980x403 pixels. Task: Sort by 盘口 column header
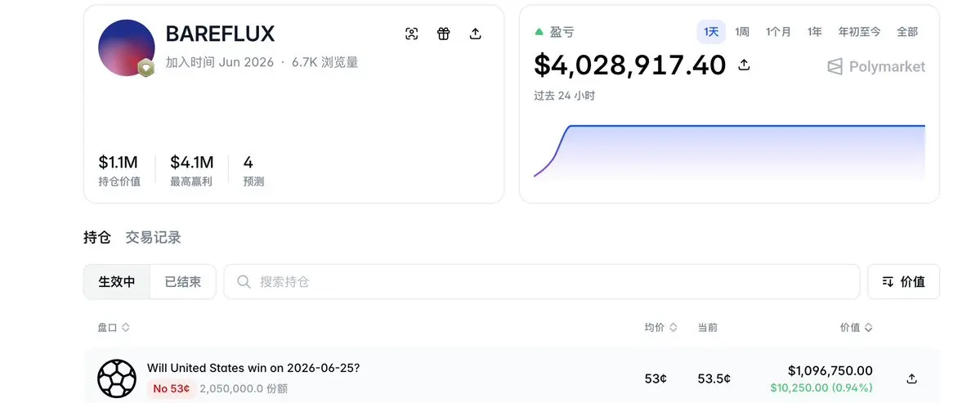(x=113, y=328)
